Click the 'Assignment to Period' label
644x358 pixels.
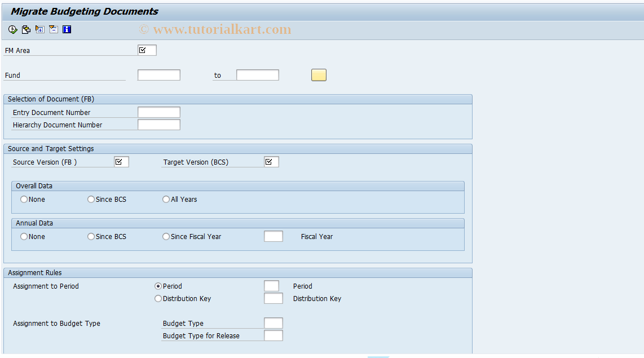[46, 286]
